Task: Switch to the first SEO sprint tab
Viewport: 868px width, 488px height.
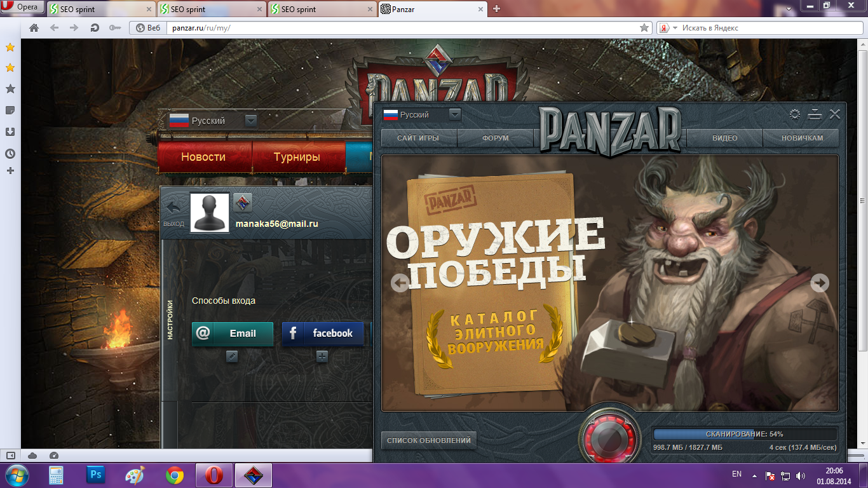Action: [100, 9]
